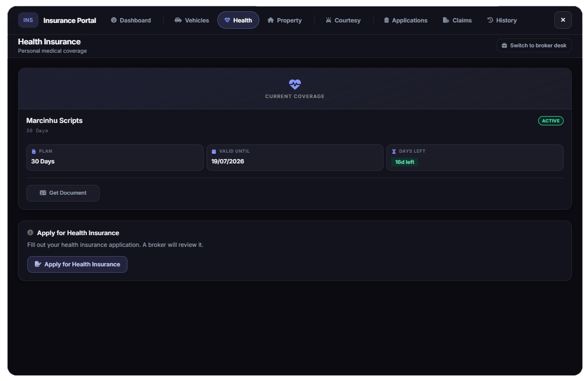
Task: Click Apply for Health Insurance button
Action: coord(77,264)
